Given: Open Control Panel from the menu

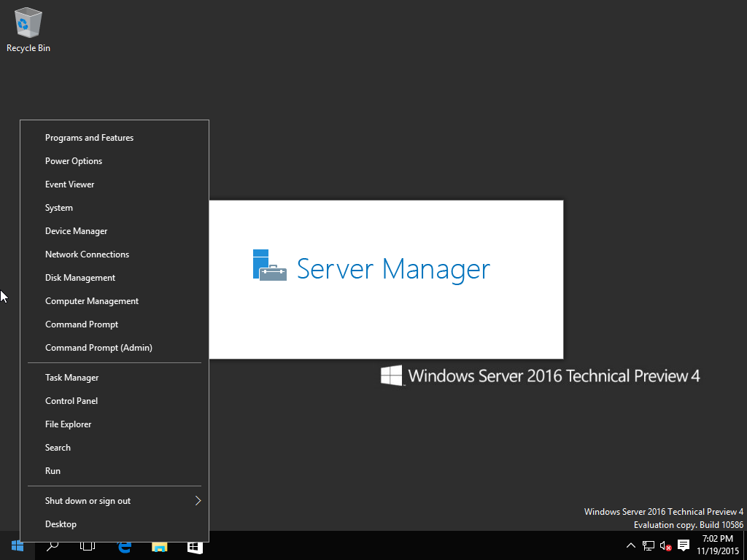Looking at the screenshot, I should coord(71,401).
